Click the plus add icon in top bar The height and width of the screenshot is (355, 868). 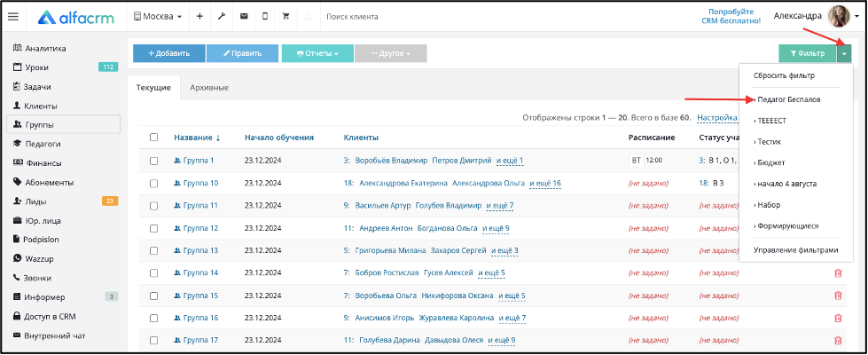tap(199, 17)
